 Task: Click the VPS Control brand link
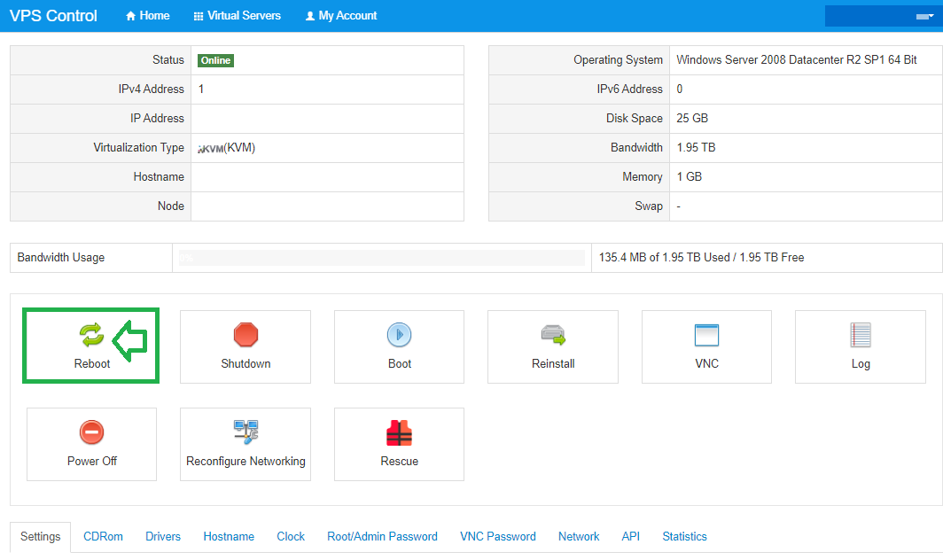[53, 16]
